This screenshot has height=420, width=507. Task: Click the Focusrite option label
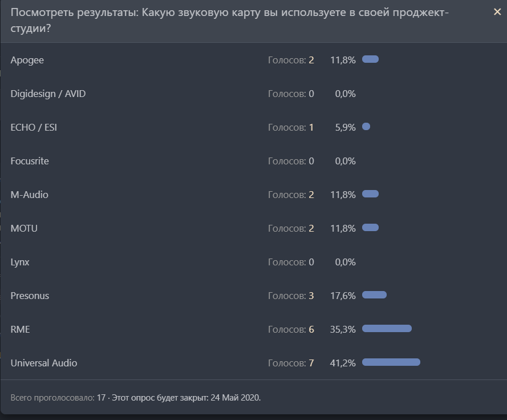point(30,161)
